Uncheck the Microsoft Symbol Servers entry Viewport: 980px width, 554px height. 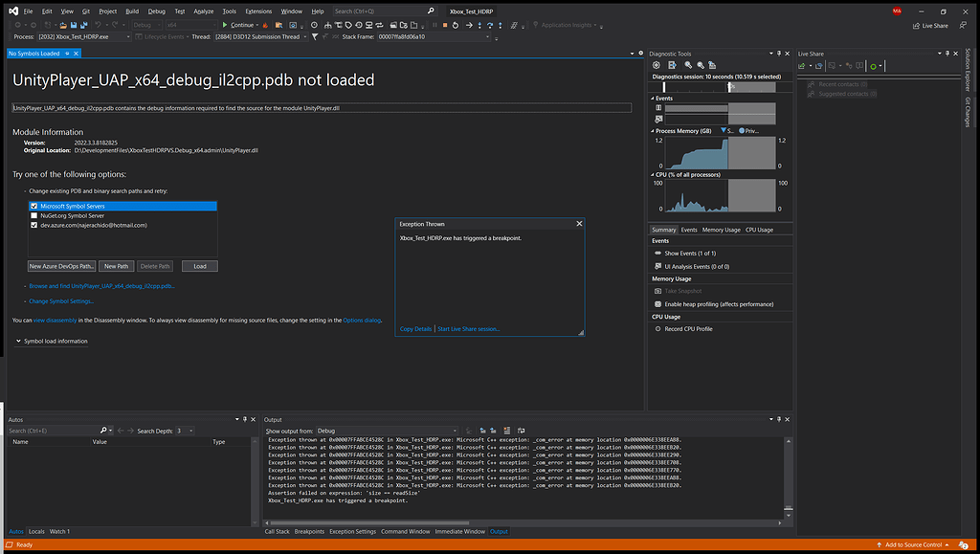click(33, 206)
